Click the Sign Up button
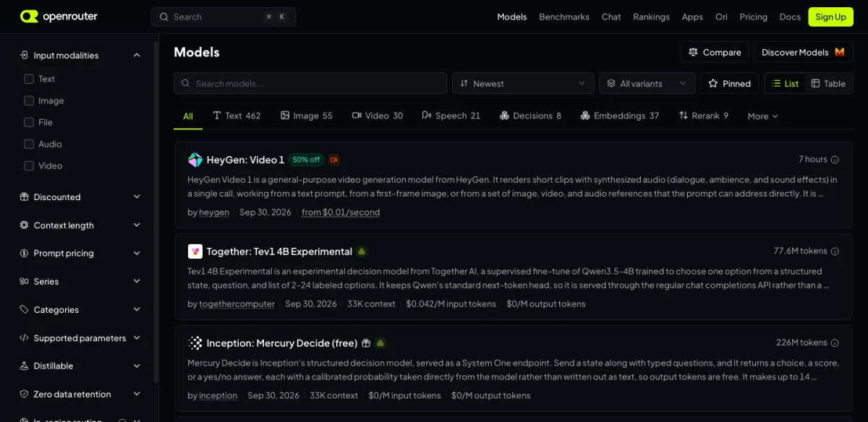 tap(830, 17)
